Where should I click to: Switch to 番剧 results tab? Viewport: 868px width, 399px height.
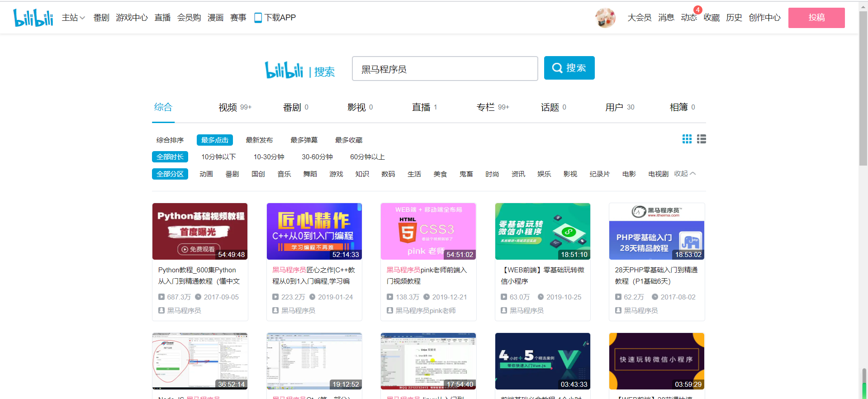point(296,107)
